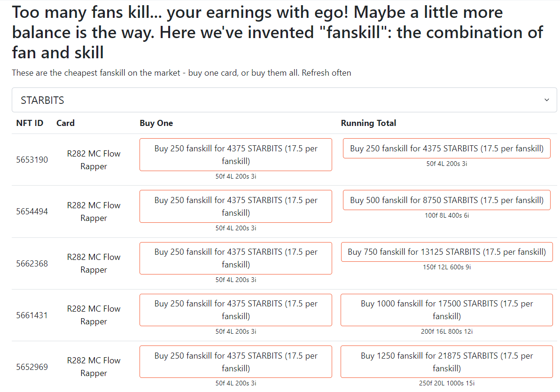The width and height of the screenshot is (560, 392).
Task: Click the Buy One column header
Action: pyautogui.click(x=156, y=123)
